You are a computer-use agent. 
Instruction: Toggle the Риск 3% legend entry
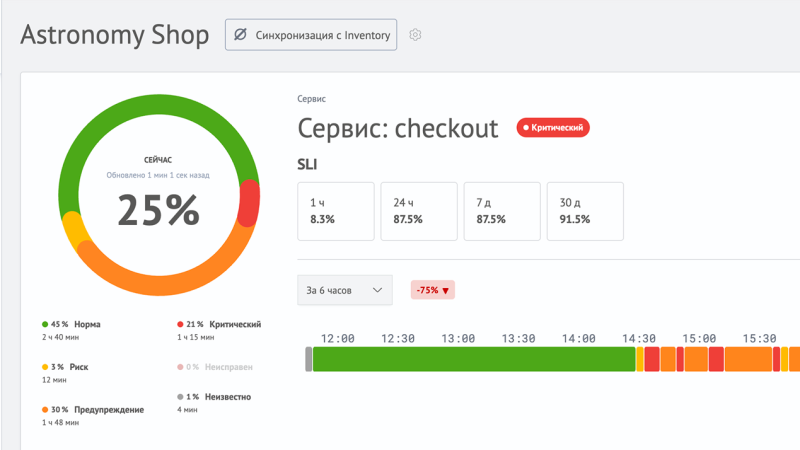coord(65,367)
